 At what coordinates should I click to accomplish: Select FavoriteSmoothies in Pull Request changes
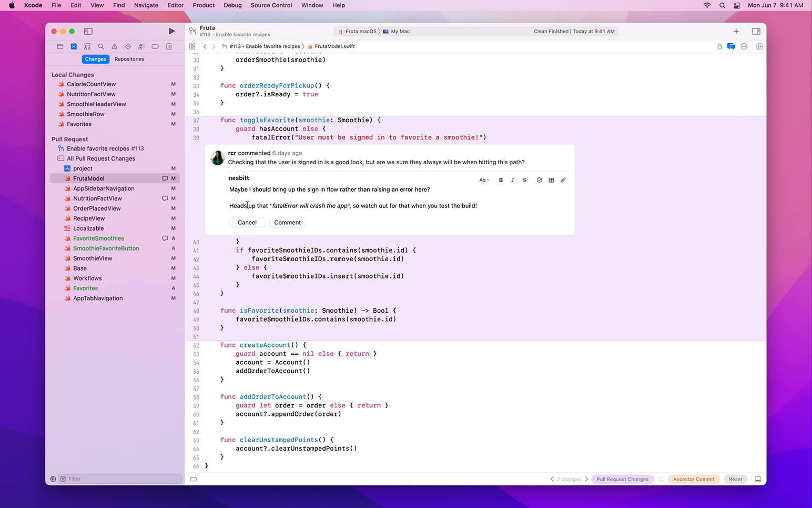(99, 238)
